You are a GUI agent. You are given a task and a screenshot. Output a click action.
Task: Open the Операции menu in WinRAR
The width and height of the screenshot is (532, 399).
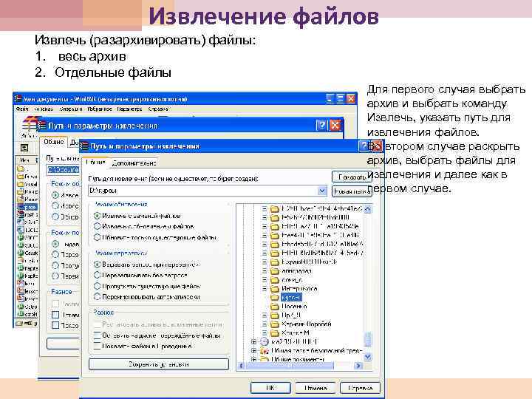click(x=71, y=109)
